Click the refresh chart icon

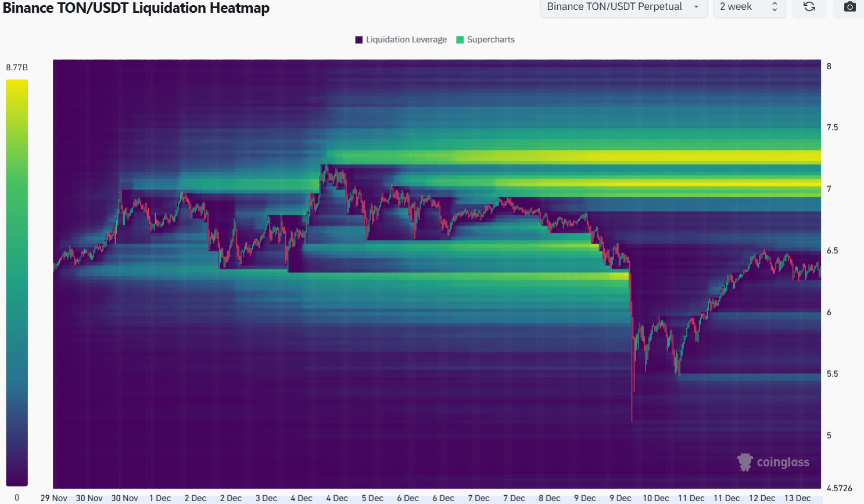click(809, 7)
